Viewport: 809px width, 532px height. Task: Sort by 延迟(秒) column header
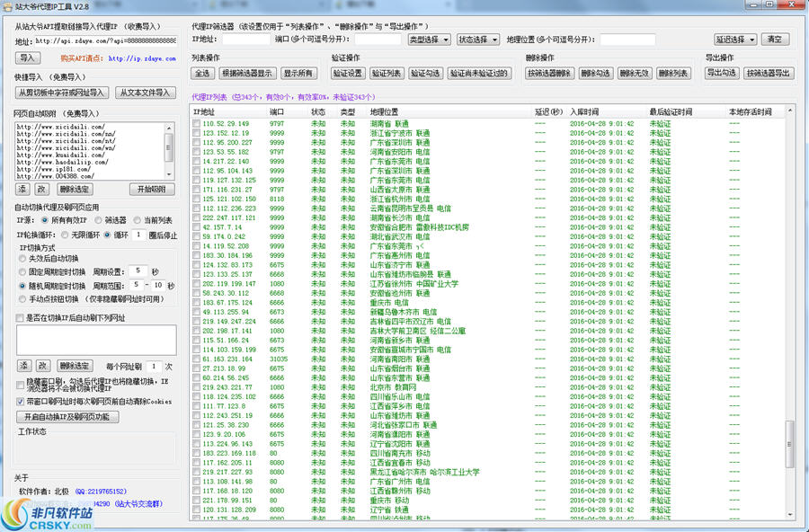[x=549, y=112]
